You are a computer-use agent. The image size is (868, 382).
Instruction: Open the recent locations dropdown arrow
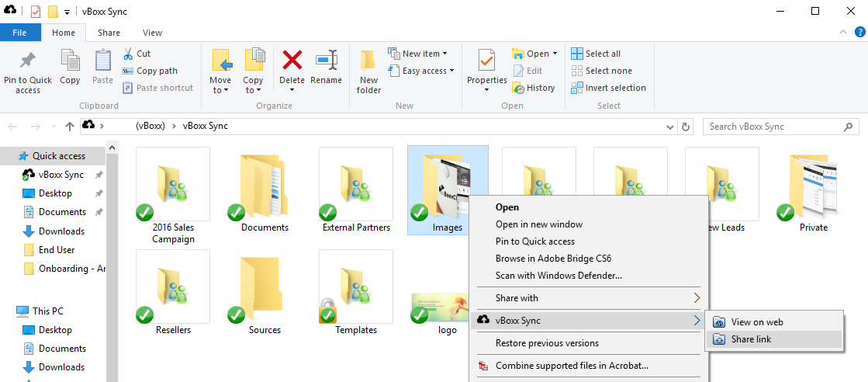pos(54,127)
